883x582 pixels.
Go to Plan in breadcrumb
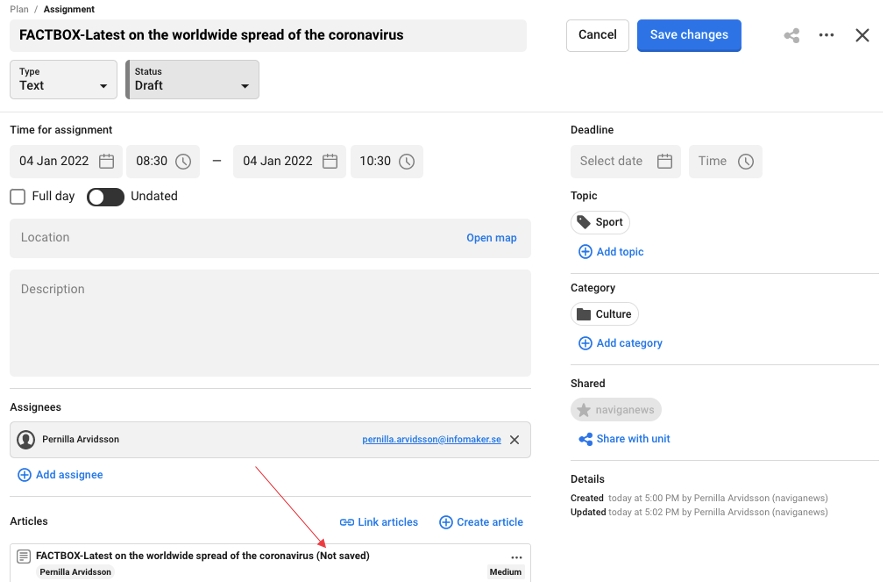pos(19,9)
